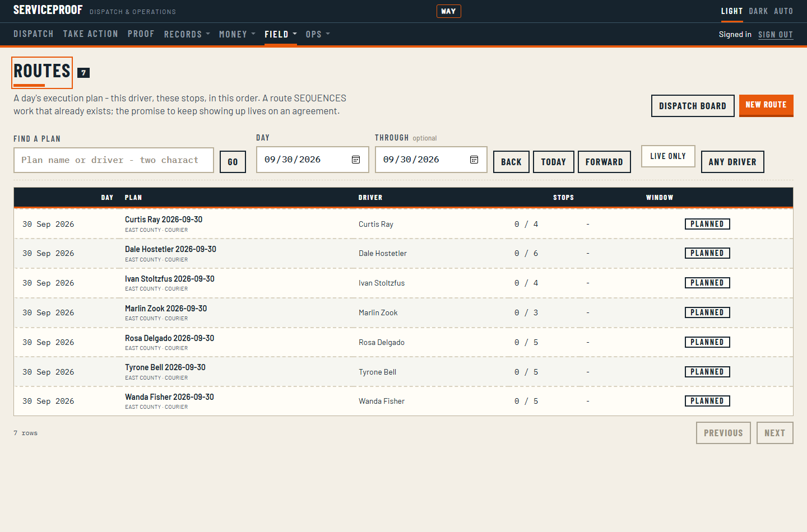Toggle the Live Only filter

(x=668, y=156)
